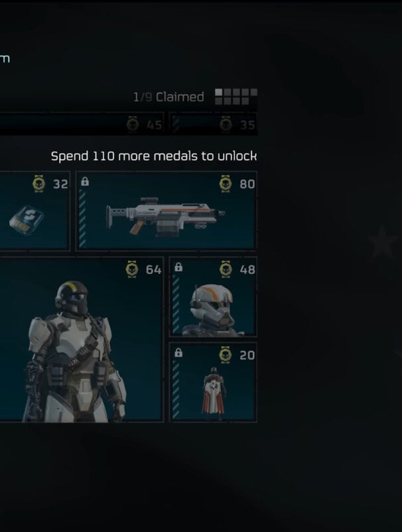This screenshot has height=532, width=402.
Task: Open the dimmed 35-medal item above
Action: point(213,124)
